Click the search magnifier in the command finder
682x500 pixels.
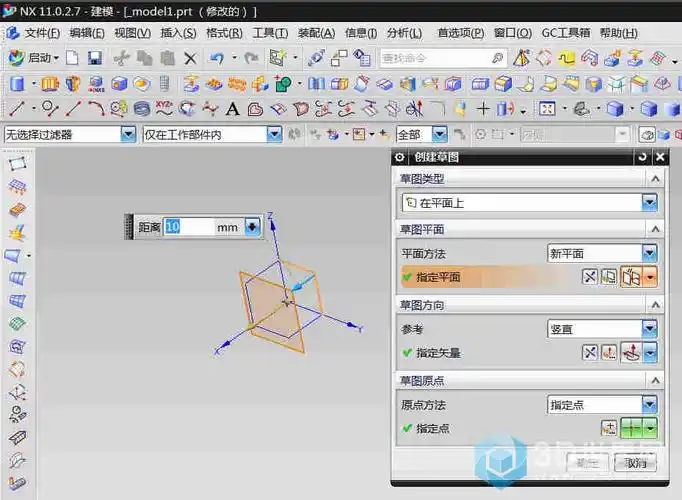coord(498,58)
